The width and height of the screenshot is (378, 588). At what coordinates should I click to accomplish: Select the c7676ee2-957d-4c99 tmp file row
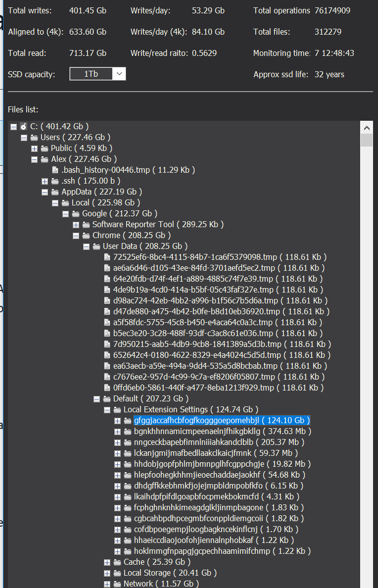click(219, 377)
